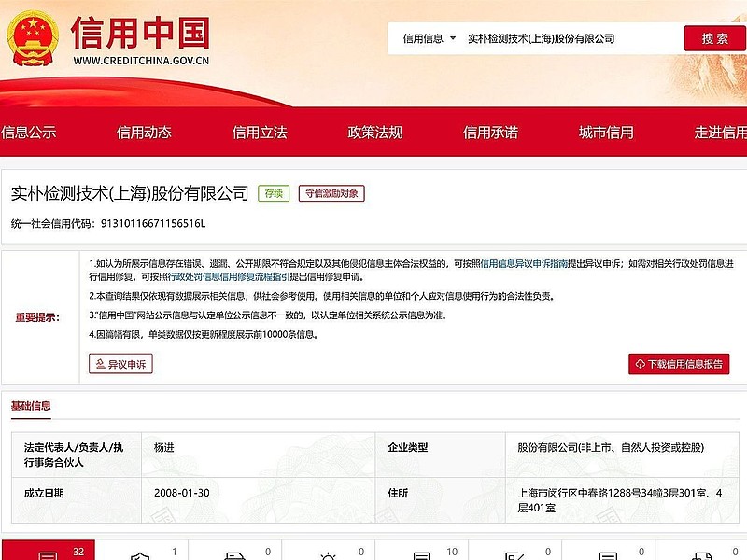
Task: Click the enterprise type value 股份有限公司(非上市、自然人投资或控股)
Action: (x=611, y=448)
